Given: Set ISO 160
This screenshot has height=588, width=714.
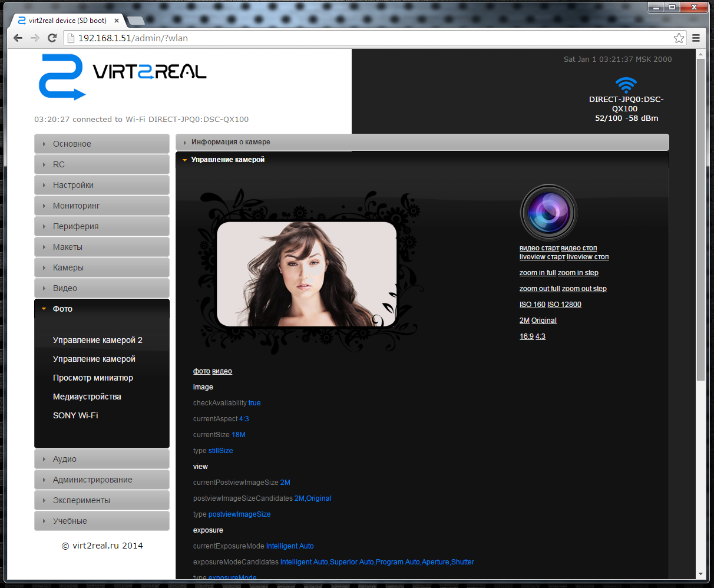Looking at the screenshot, I should coord(533,305).
